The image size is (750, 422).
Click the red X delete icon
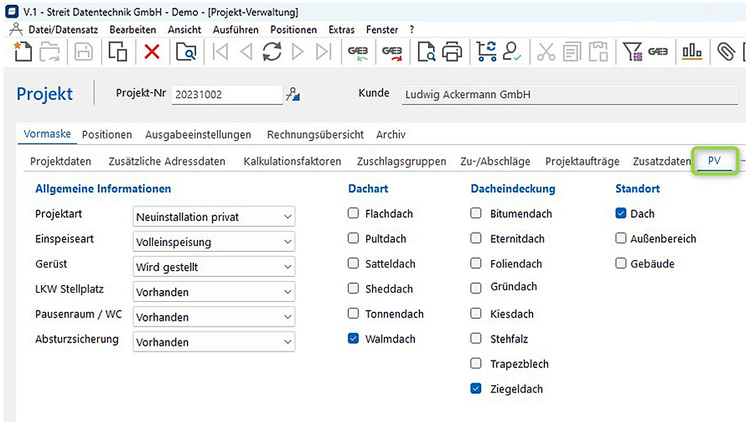pyautogui.click(x=151, y=52)
